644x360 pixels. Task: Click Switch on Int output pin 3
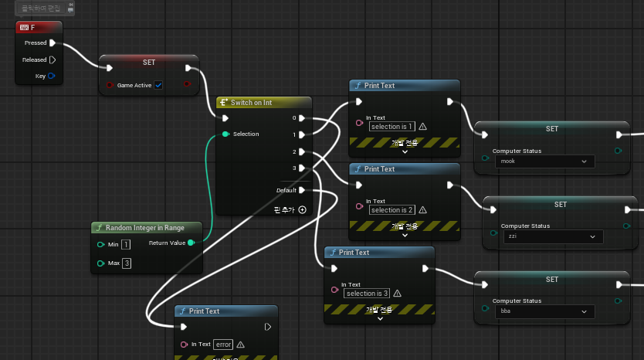point(302,168)
